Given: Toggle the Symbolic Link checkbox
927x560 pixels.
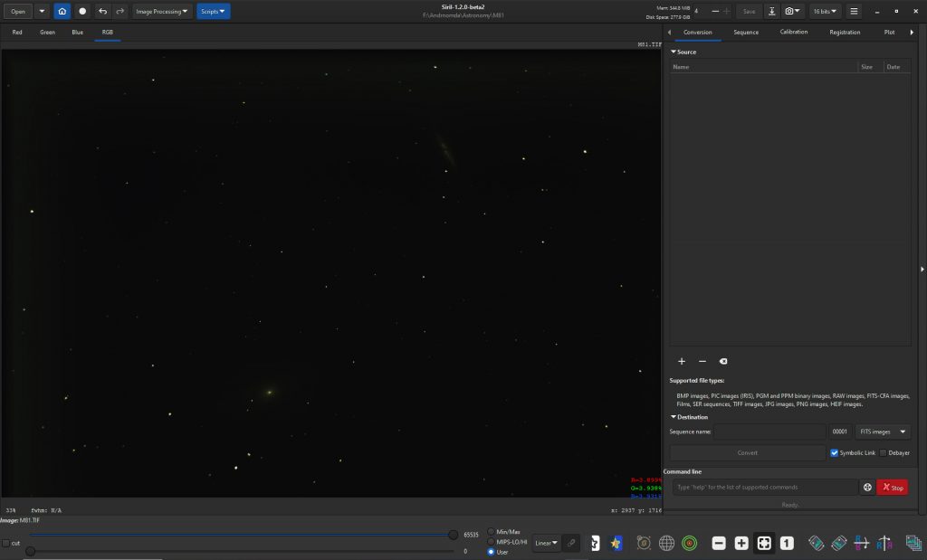Looking at the screenshot, I should pyautogui.click(x=834, y=453).
